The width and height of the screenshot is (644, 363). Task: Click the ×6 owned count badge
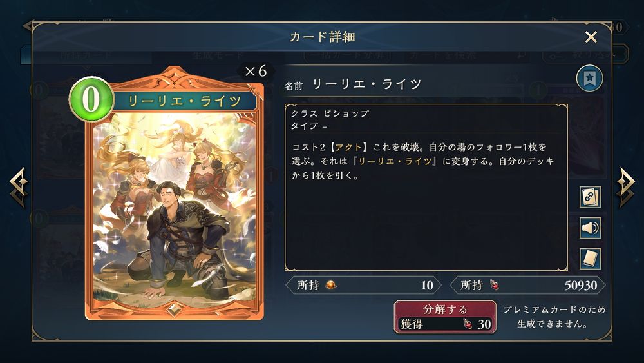pyautogui.click(x=256, y=71)
